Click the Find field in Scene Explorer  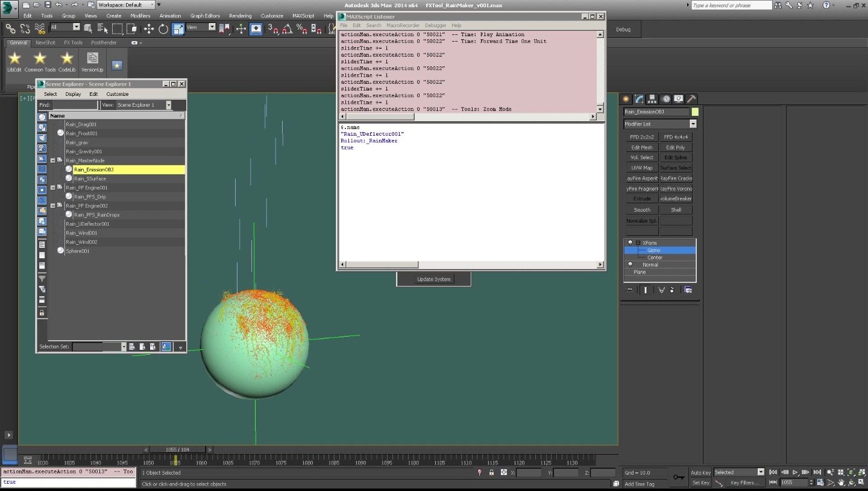pos(75,105)
